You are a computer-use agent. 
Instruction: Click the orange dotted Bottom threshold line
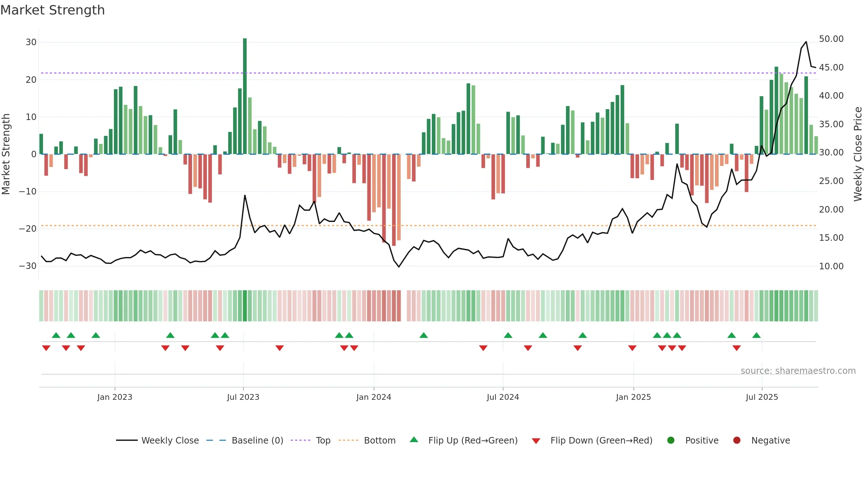[x=429, y=226]
